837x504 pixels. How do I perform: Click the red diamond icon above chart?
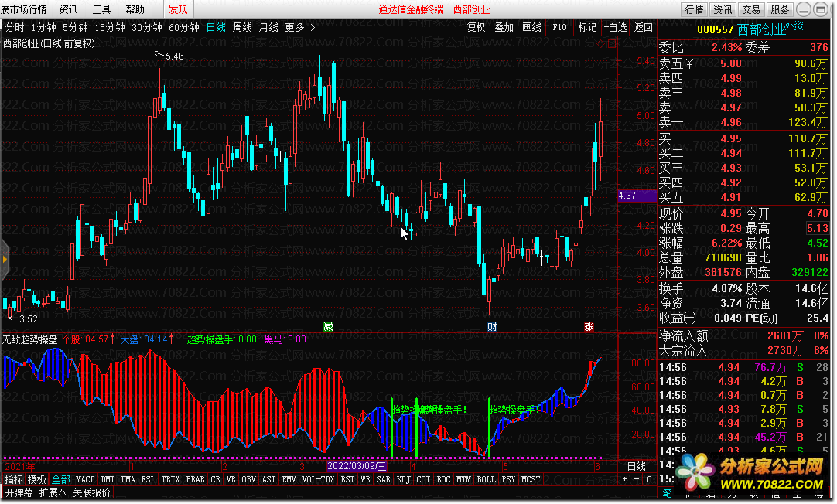[600, 44]
